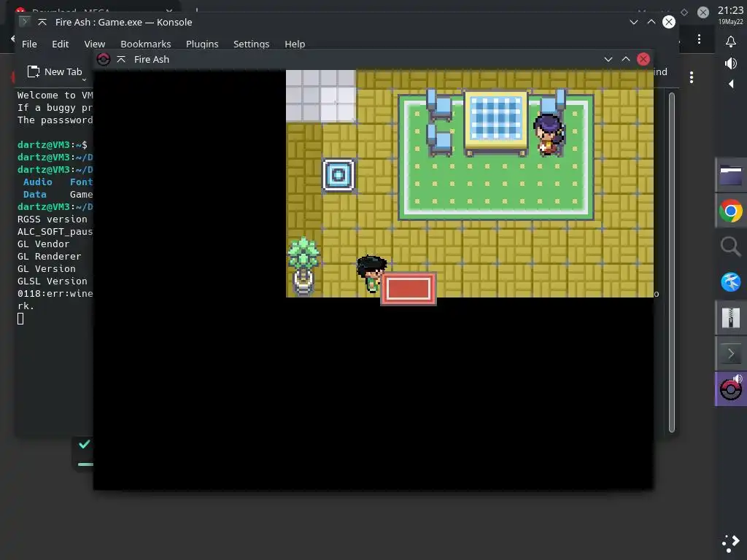The height and width of the screenshot is (560, 747).
Task: Open the Help menu in Konsole
Action: 295,44
